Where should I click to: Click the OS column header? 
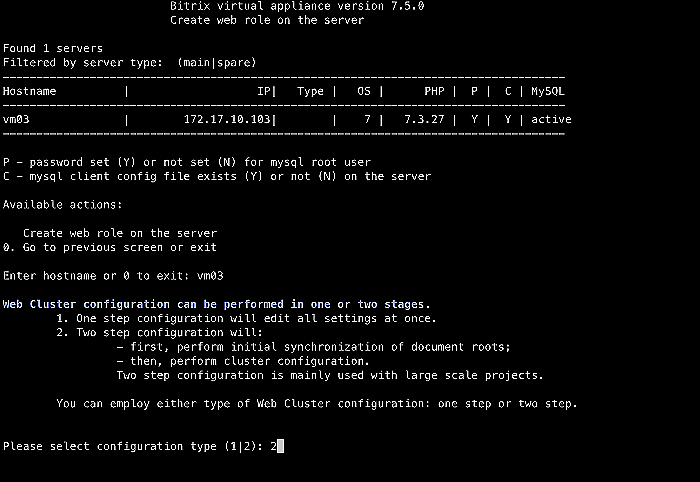(364, 91)
